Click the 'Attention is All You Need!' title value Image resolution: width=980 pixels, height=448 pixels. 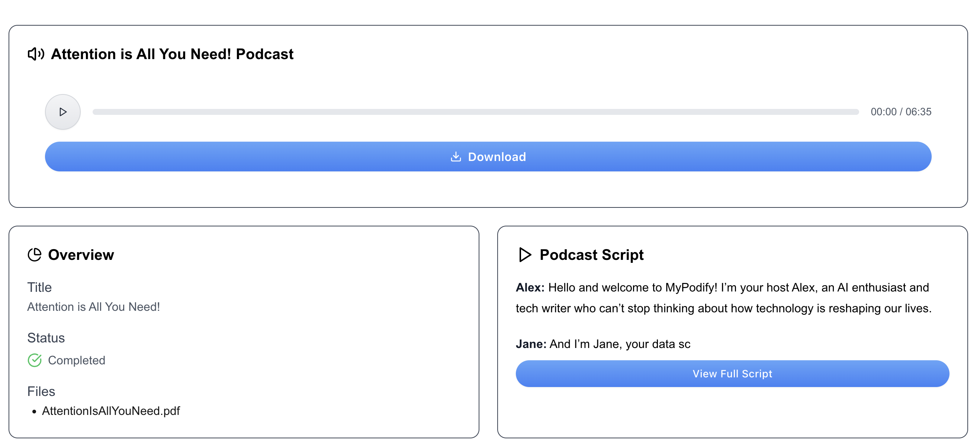[x=94, y=306]
